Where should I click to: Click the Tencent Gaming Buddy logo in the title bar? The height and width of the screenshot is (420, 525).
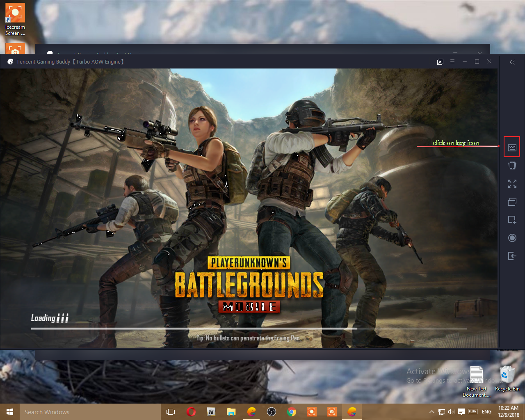tap(10, 62)
